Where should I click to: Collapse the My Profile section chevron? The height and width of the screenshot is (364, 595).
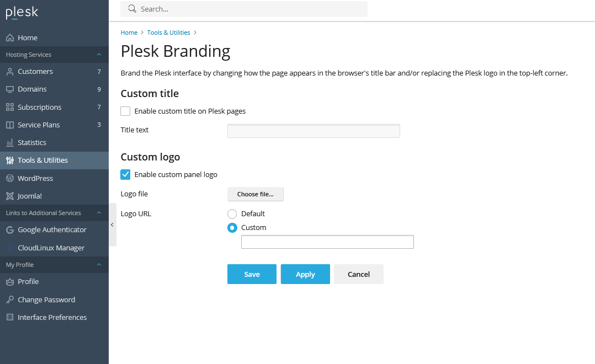(x=99, y=265)
